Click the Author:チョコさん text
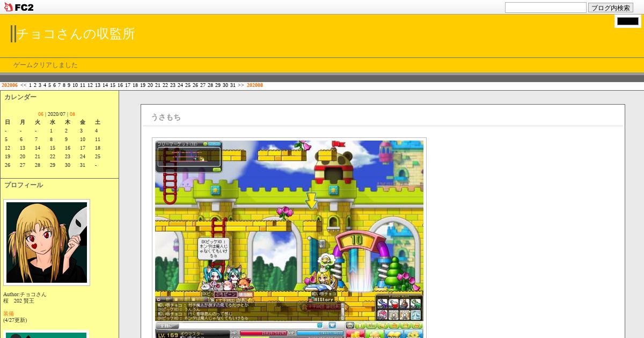 tap(25, 295)
